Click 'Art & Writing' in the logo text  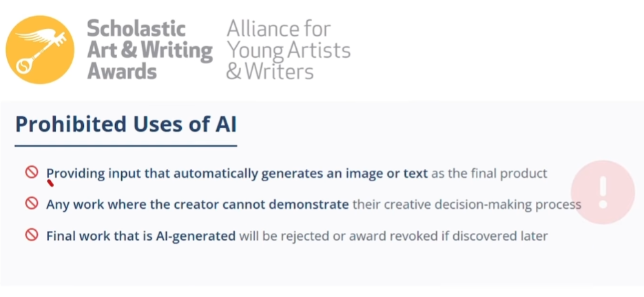coord(149,50)
